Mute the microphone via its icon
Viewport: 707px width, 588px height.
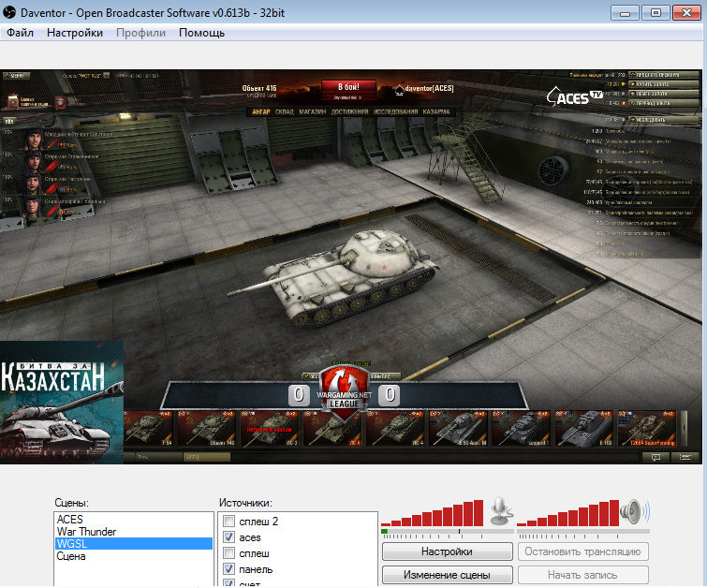coord(501,511)
